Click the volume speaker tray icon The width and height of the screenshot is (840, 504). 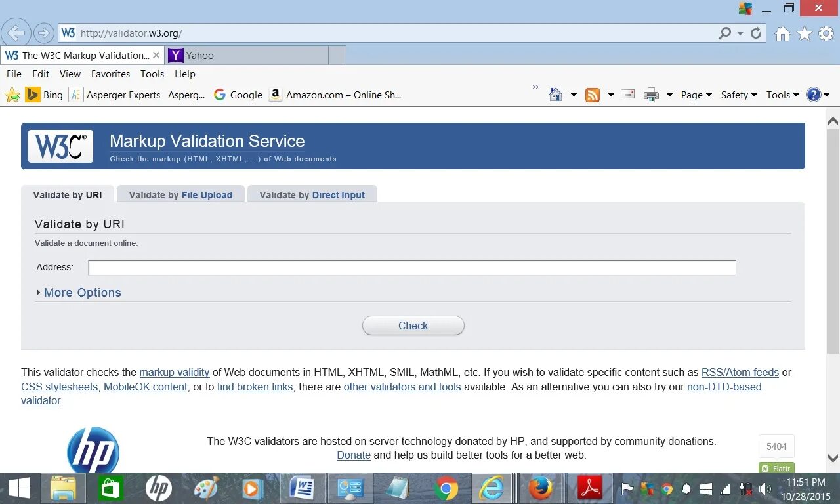pos(765,489)
